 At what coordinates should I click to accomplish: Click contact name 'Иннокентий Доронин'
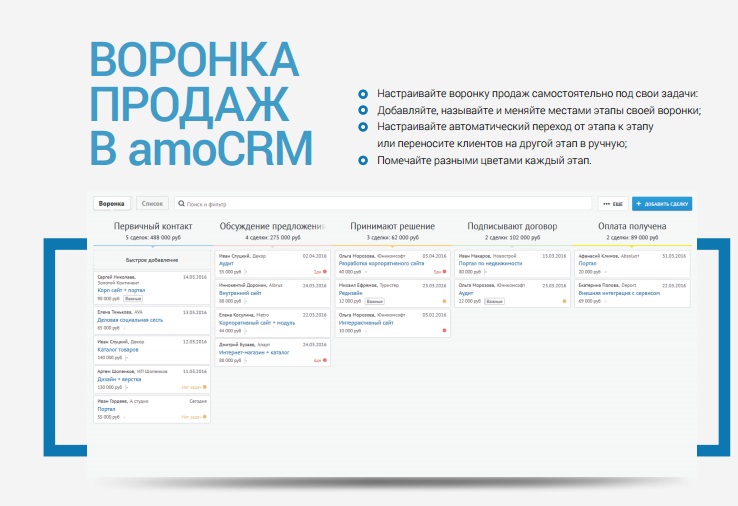(x=243, y=285)
